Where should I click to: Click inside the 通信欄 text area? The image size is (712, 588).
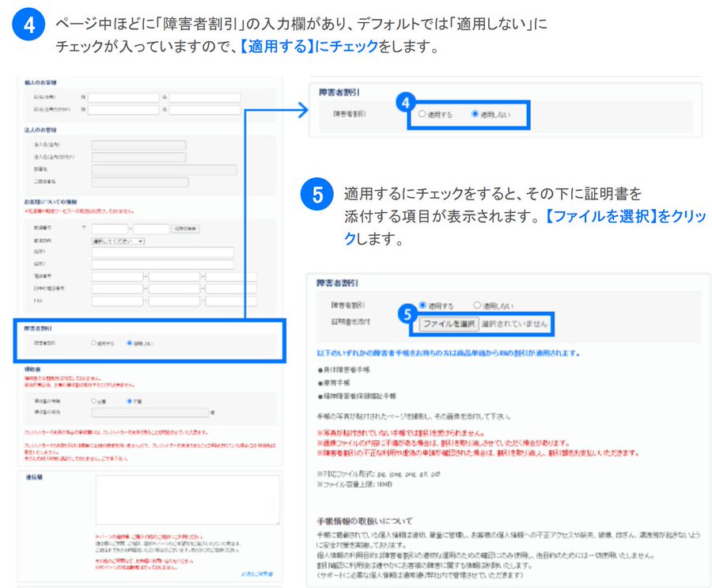click(x=187, y=499)
